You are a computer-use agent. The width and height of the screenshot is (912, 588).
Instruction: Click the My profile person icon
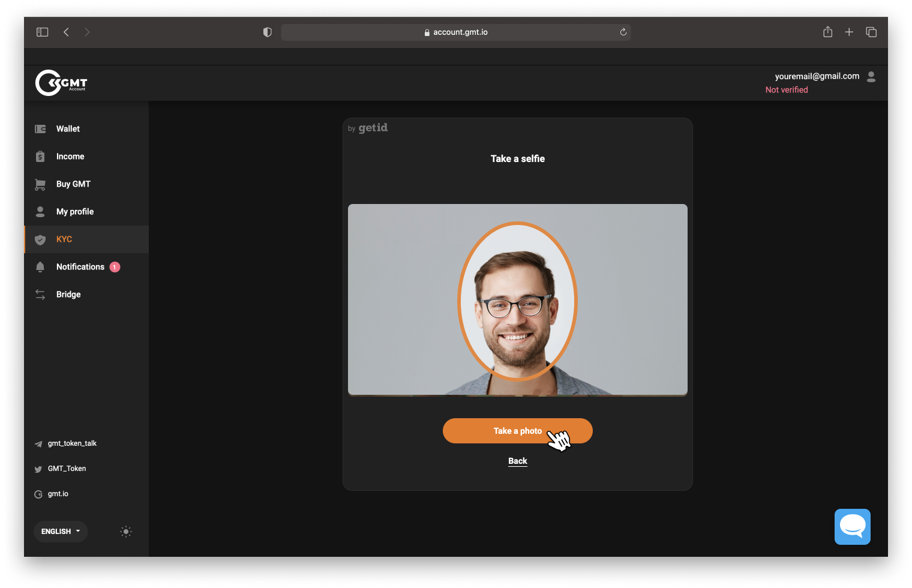[x=40, y=212]
